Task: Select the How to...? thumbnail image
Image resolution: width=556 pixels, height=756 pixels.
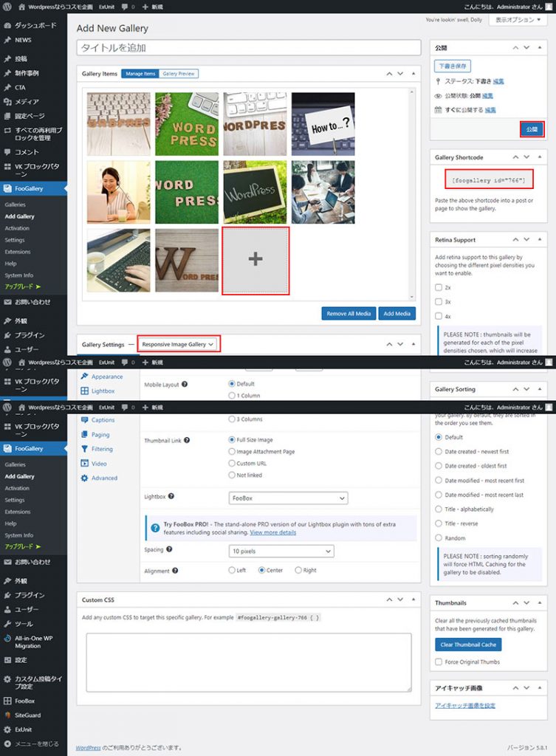Action: click(323, 124)
